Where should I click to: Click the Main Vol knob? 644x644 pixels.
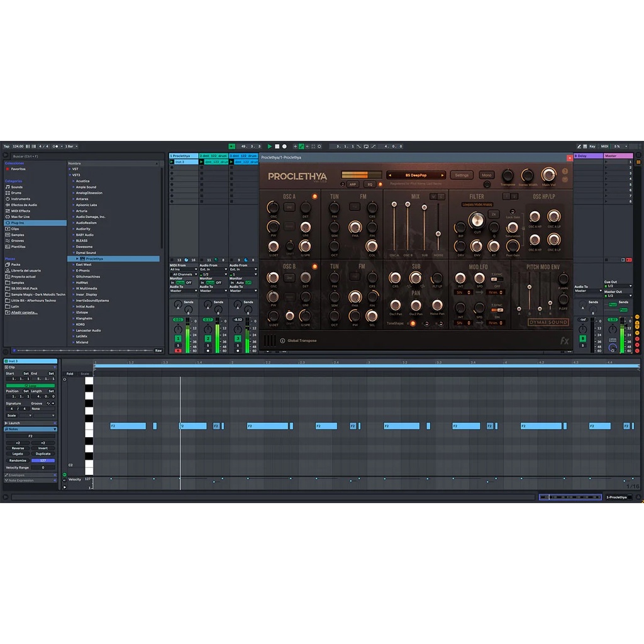click(548, 175)
